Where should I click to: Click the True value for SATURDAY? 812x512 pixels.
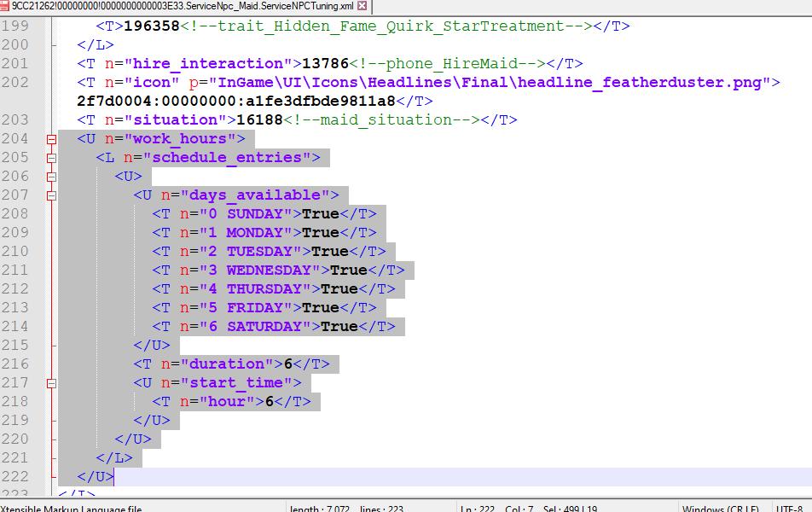(339, 326)
